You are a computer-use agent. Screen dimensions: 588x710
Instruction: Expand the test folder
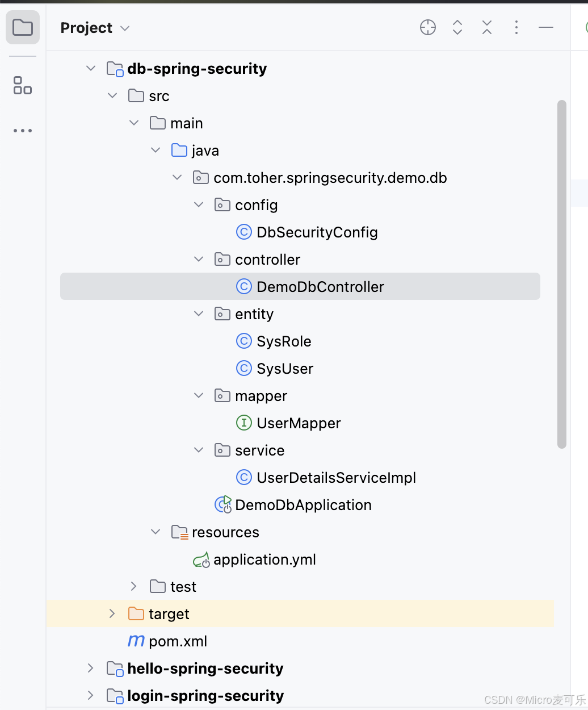134,586
